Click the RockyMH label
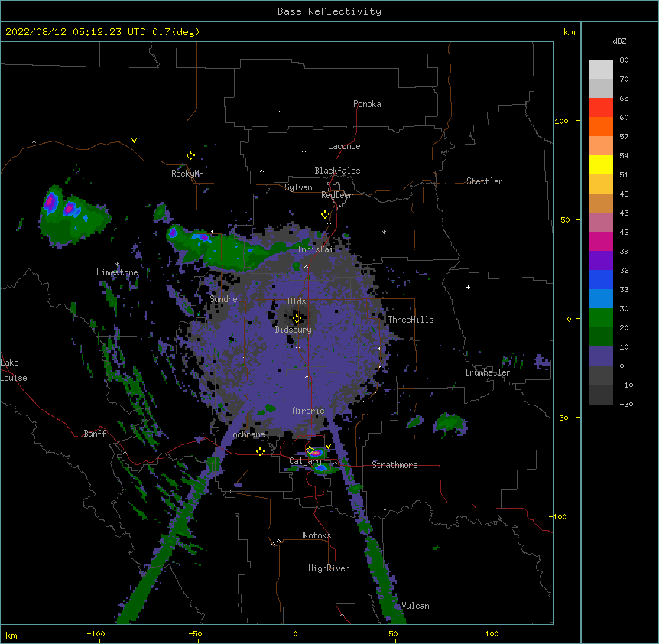 coord(187,174)
